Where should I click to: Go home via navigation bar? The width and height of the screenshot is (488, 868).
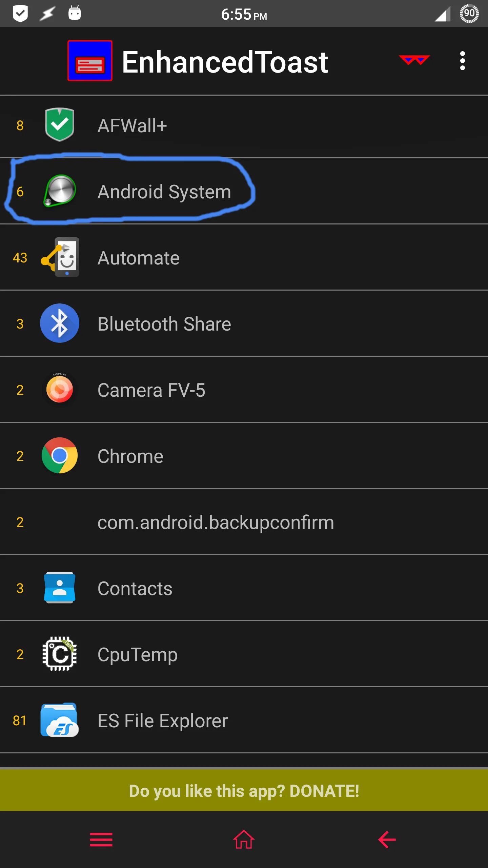pos(244,840)
